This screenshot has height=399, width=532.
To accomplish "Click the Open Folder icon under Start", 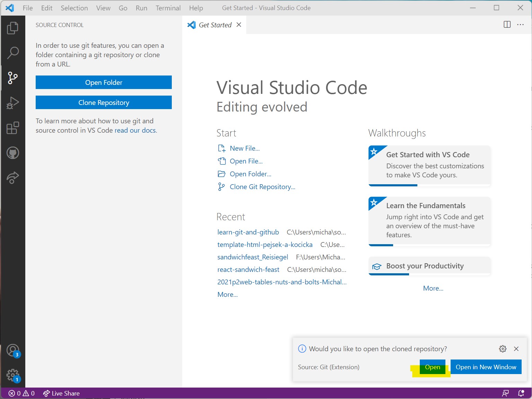I will pyautogui.click(x=222, y=174).
